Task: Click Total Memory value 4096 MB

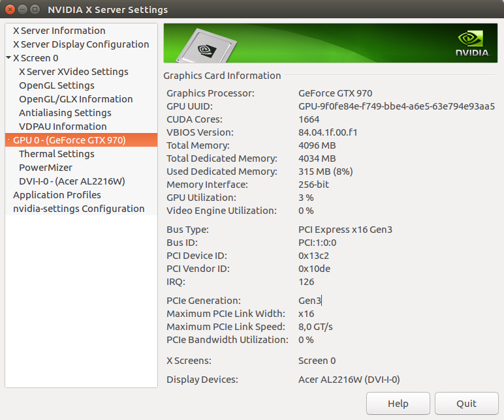Action: (317, 145)
